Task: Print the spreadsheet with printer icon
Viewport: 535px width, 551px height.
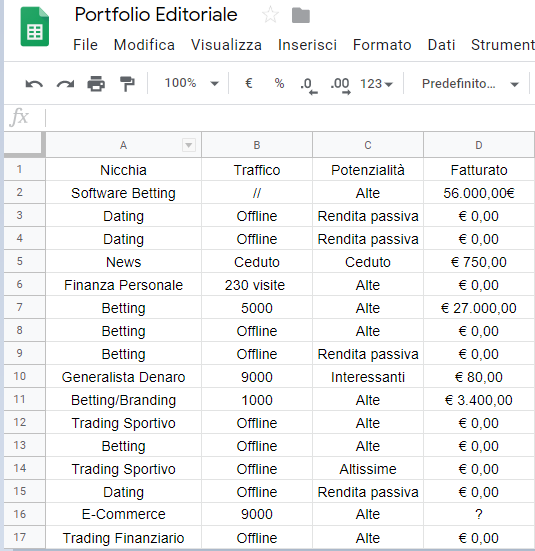Action: click(x=96, y=84)
